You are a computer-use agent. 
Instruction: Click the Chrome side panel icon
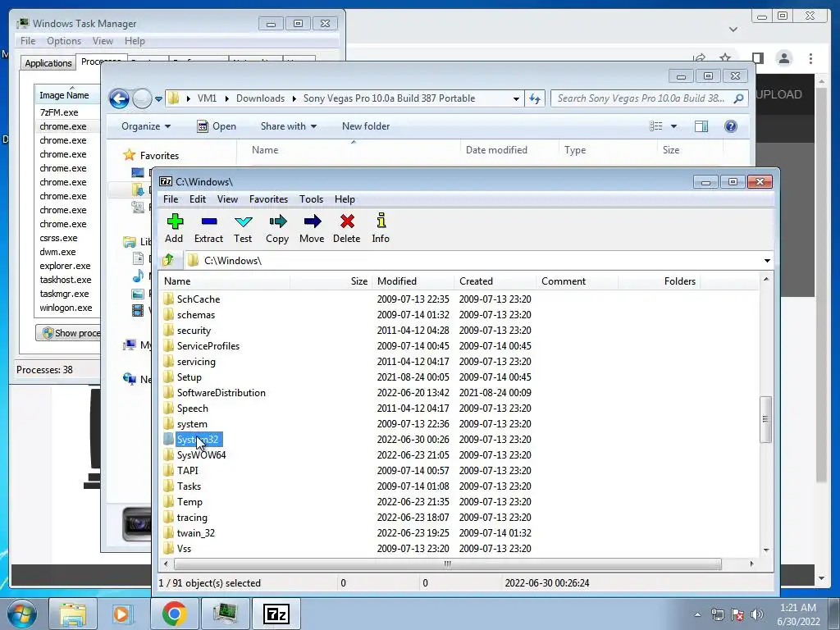coord(757,58)
